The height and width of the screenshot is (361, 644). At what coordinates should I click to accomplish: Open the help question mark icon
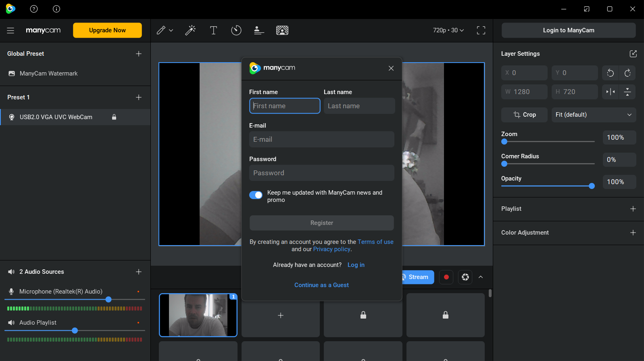tap(34, 9)
